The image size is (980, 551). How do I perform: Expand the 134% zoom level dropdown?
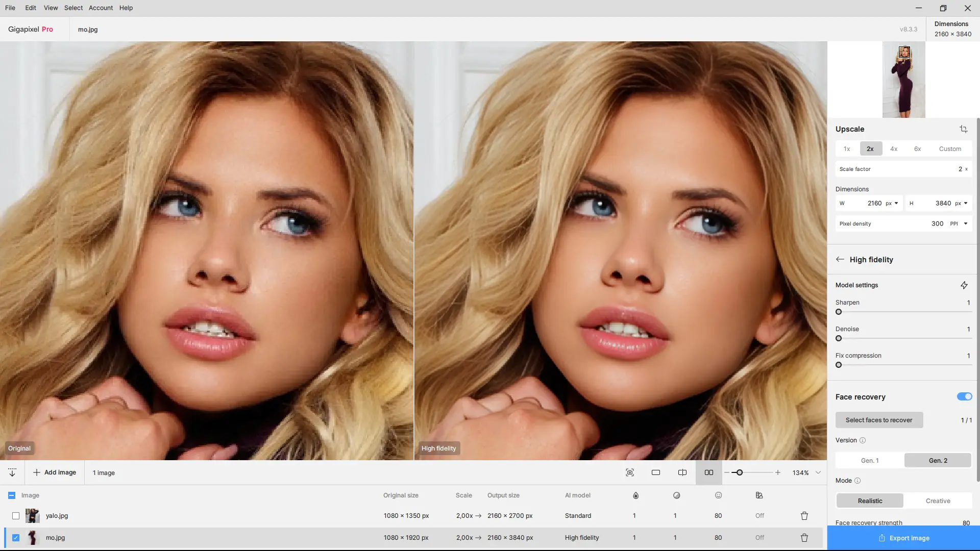(x=818, y=472)
